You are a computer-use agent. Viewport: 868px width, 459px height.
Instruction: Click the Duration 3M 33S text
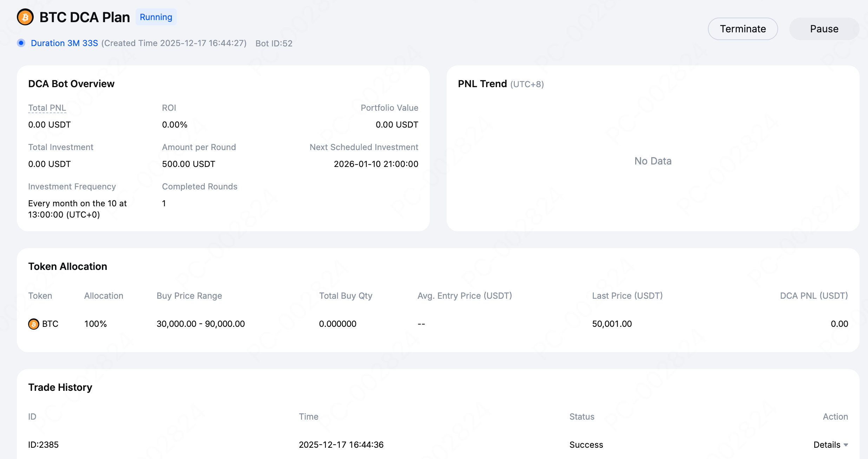[x=64, y=43]
